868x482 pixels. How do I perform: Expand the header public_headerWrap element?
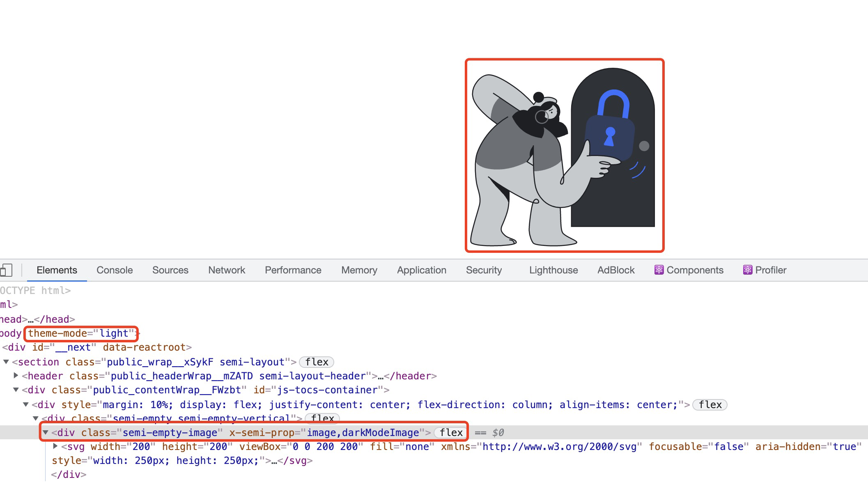click(16, 376)
